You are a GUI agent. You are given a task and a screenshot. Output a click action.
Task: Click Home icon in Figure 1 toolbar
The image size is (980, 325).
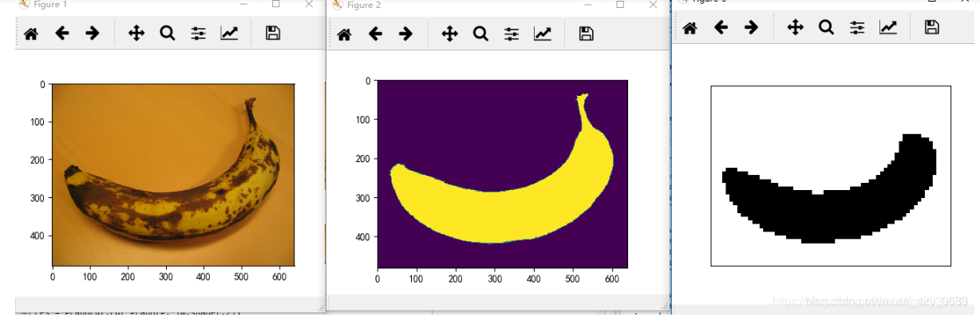pyautogui.click(x=31, y=34)
